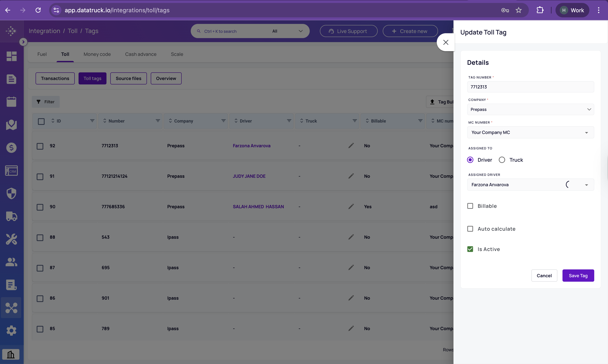Open the Filter button
608x364 pixels.
tap(46, 102)
